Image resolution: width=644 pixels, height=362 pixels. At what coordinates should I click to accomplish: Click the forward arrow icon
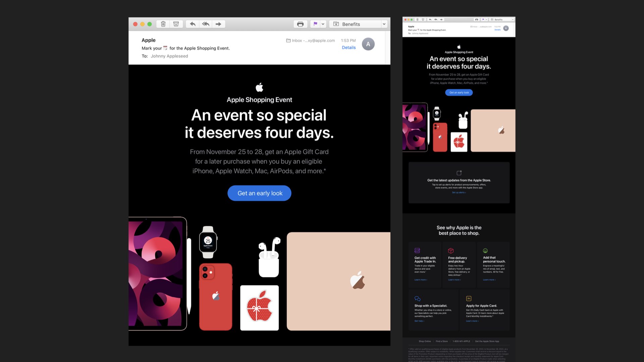pyautogui.click(x=218, y=24)
